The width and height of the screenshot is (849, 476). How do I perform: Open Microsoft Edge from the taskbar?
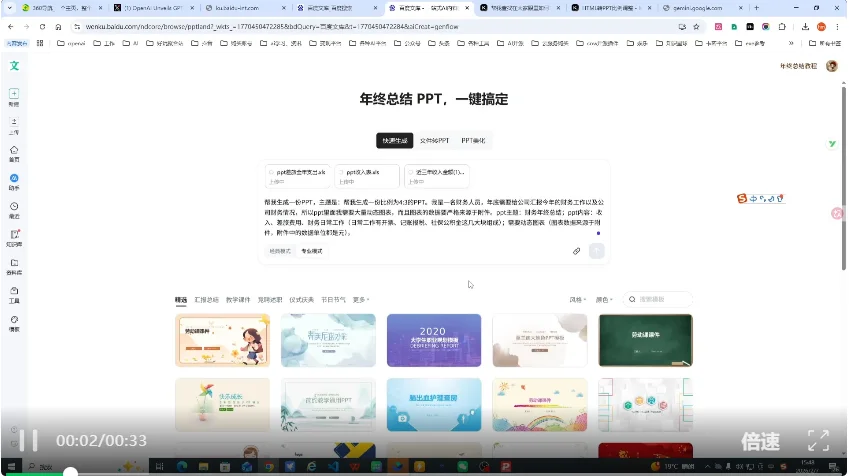(181, 466)
